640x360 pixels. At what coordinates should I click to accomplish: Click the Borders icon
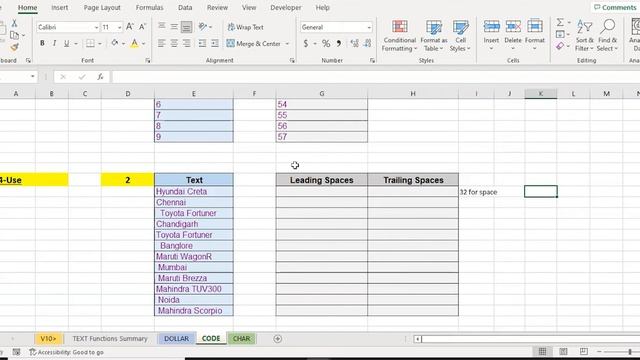[90, 43]
